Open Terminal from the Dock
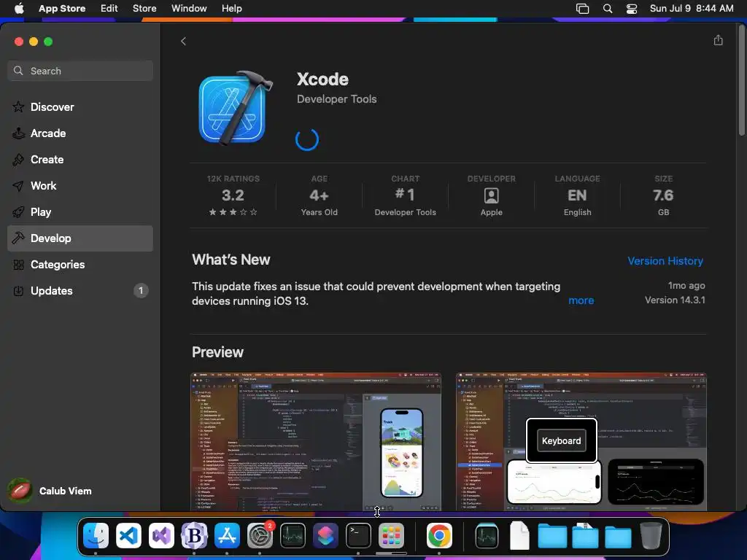The image size is (747, 560). 358,535
